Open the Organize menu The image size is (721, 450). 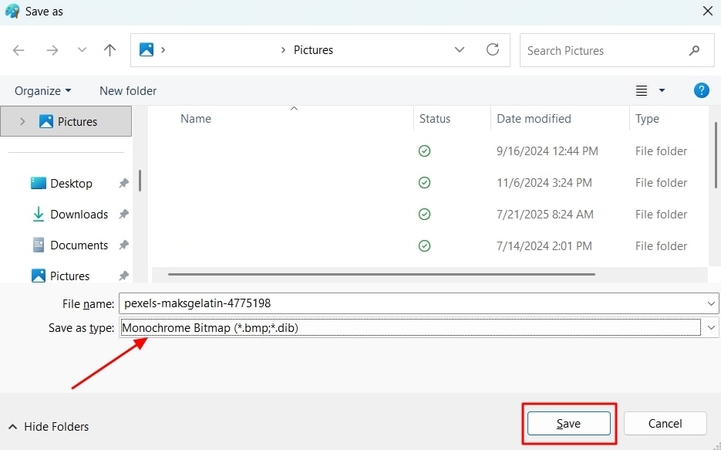click(43, 91)
